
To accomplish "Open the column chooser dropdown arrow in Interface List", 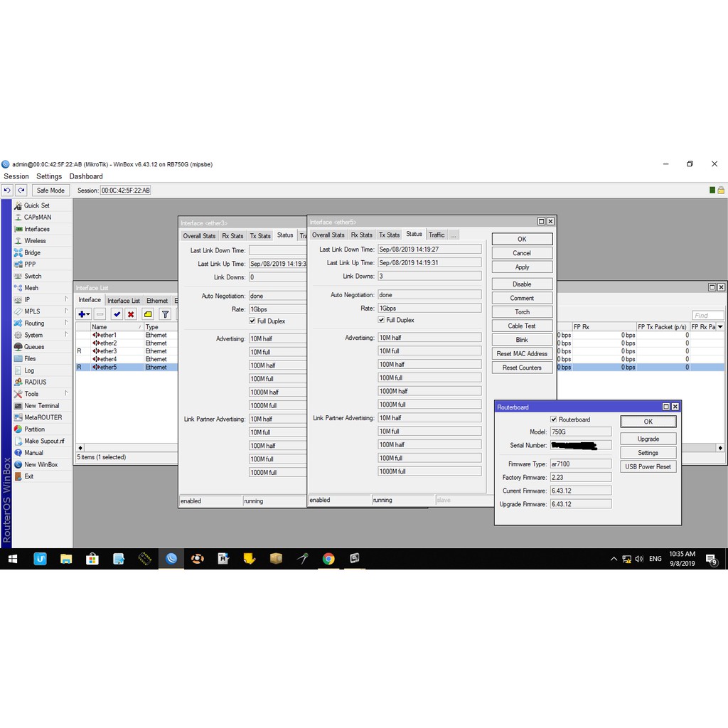I will (x=720, y=327).
